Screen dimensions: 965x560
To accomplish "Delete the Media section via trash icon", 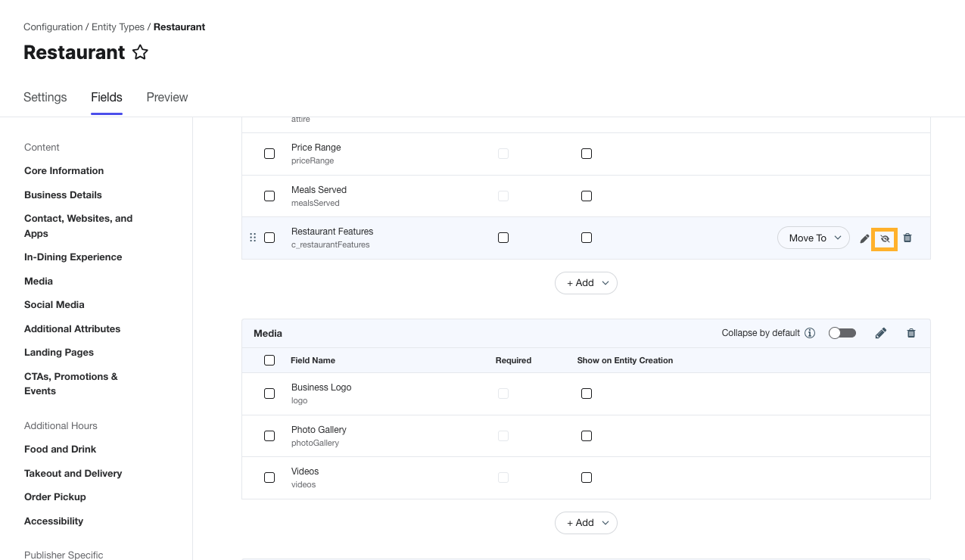I will click(x=911, y=333).
